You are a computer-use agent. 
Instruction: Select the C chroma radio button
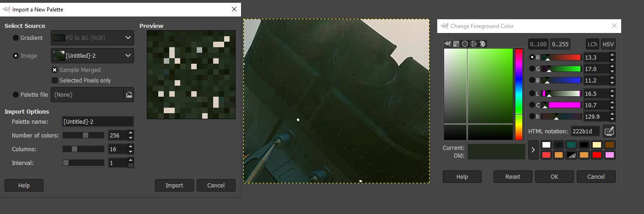point(532,105)
